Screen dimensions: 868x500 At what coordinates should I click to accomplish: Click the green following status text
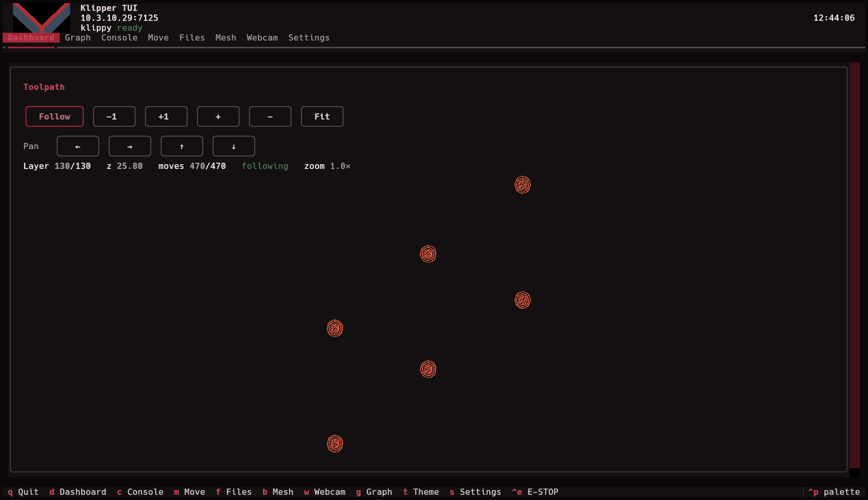click(265, 166)
